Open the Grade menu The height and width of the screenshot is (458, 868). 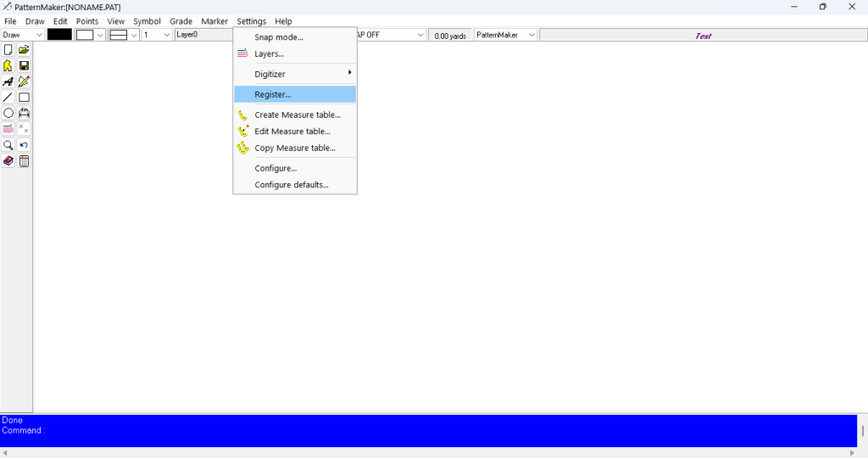(x=181, y=21)
